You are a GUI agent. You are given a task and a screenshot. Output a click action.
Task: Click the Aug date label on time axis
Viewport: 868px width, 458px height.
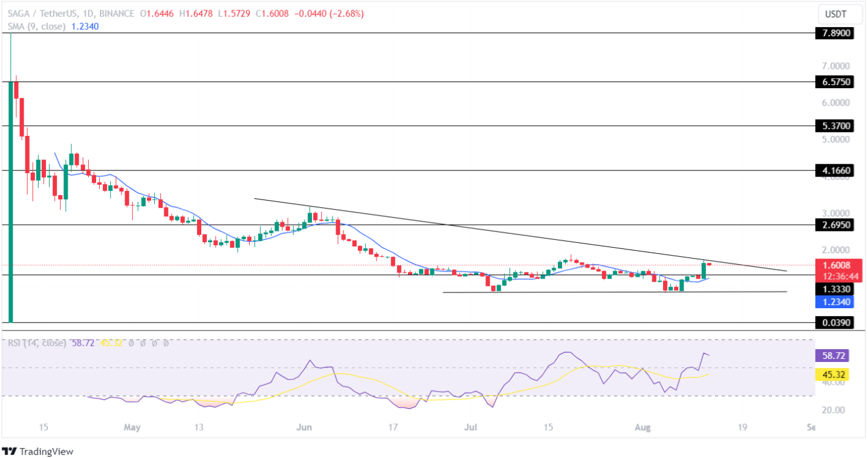(x=644, y=427)
